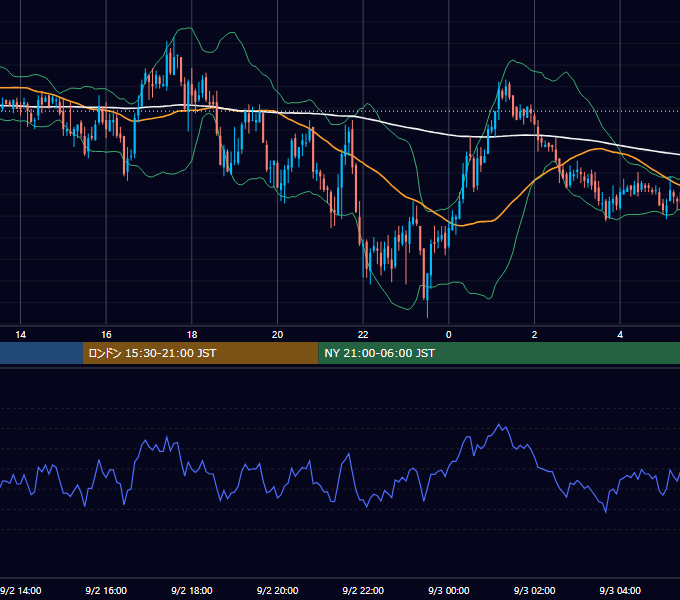Image resolution: width=680 pixels, height=600 pixels.
Task: Click the 14 hour axis label
Action: pos(20,335)
